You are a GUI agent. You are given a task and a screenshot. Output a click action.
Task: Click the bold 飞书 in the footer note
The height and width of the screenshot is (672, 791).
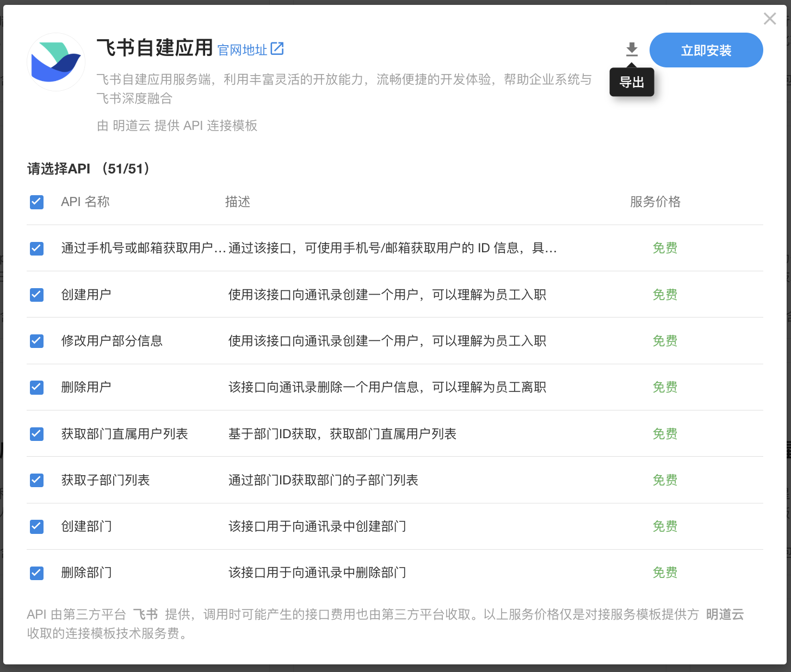[x=145, y=614]
